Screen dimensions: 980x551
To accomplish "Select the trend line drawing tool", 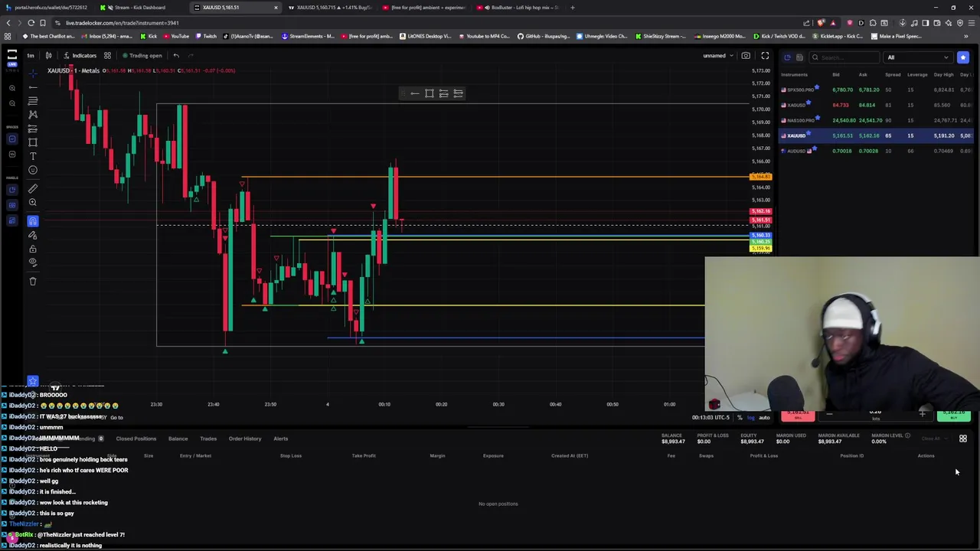I will pos(33,87).
